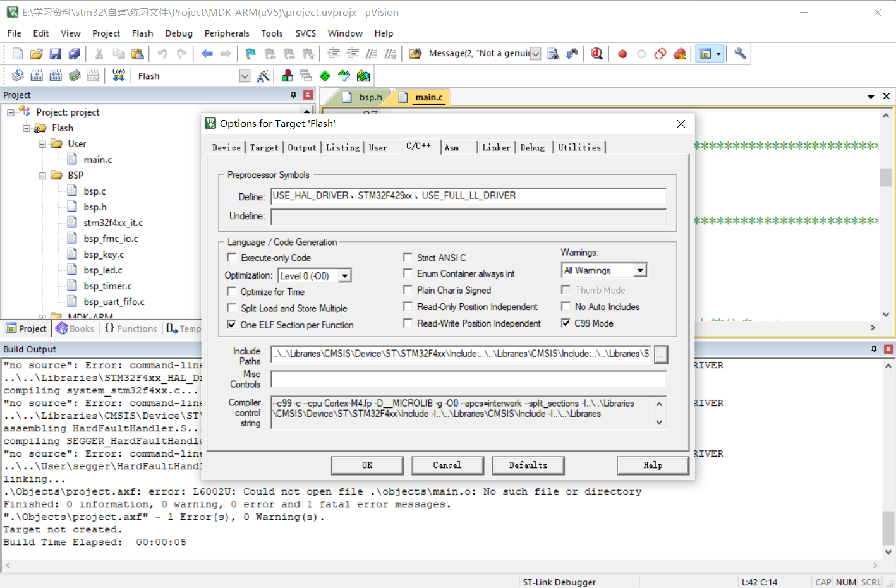Paste from clipboard using toolbar icon
The width and height of the screenshot is (896, 588).
click(x=137, y=54)
